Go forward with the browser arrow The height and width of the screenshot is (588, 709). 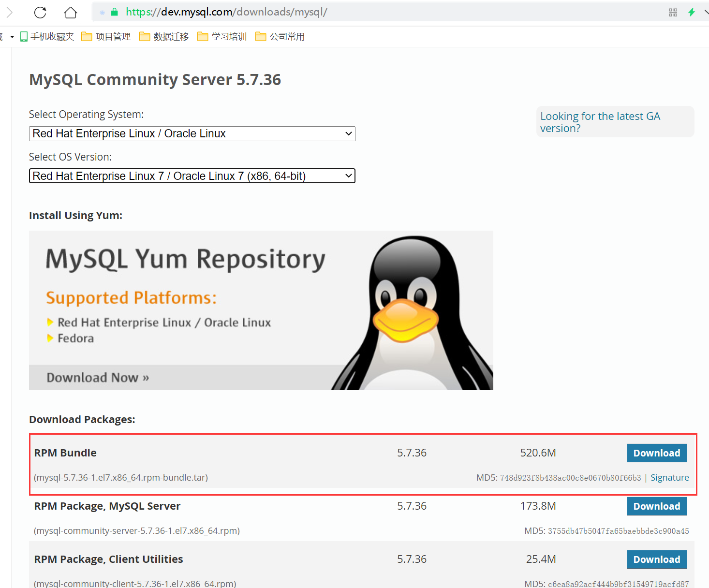[x=9, y=12]
